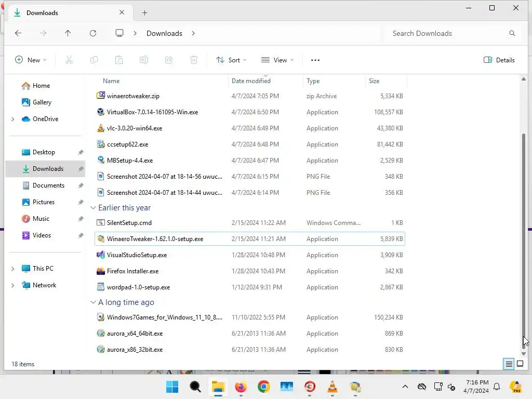Sort by the Type column header
Image resolution: width=532 pixels, height=399 pixels.
313,81
